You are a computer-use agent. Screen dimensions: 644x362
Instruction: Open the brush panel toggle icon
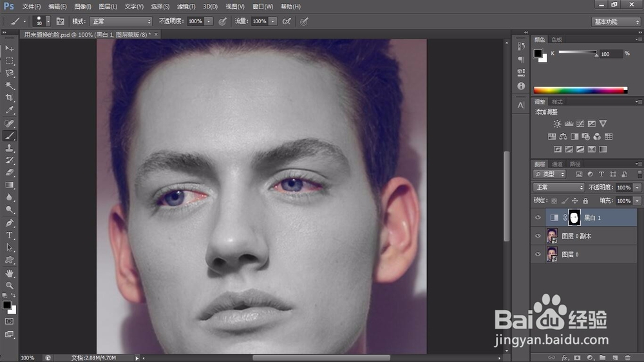(x=60, y=21)
